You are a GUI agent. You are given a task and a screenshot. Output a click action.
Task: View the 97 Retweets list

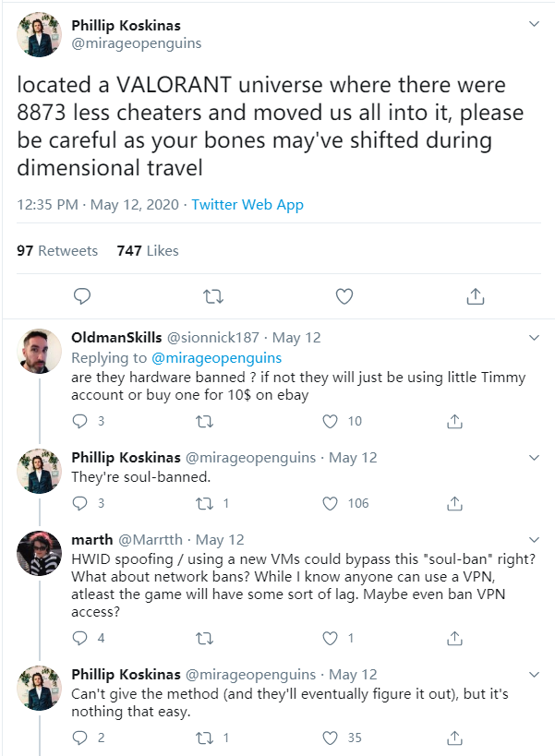click(x=57, y=250)
